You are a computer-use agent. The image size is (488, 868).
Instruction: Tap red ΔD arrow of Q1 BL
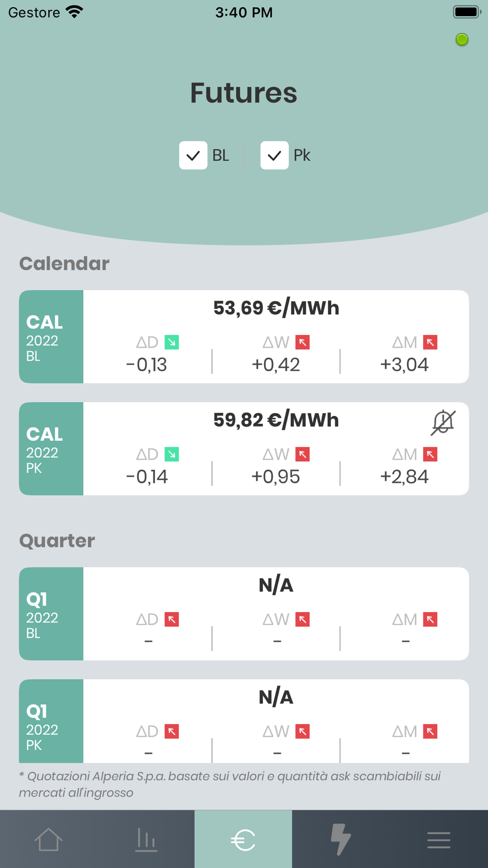(172, 620)
